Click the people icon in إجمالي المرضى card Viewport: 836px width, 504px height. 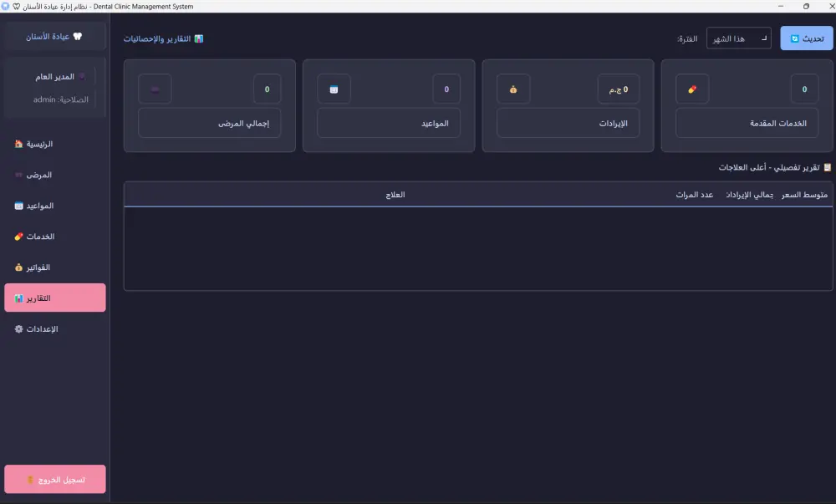click(155, 89)
